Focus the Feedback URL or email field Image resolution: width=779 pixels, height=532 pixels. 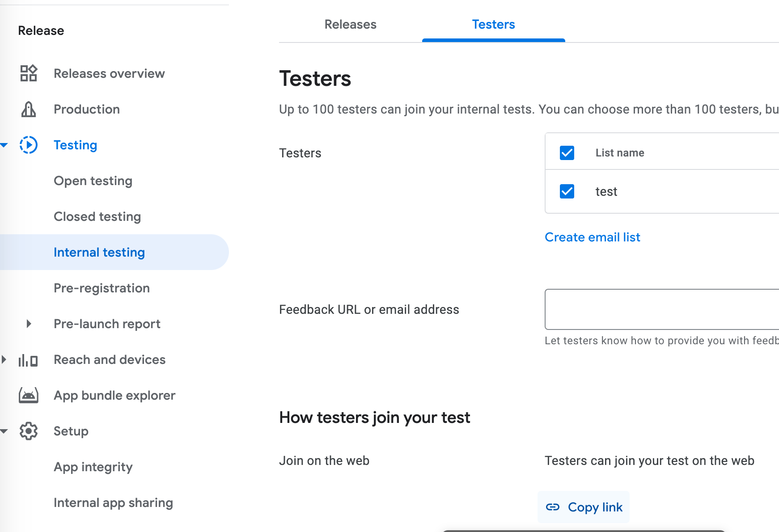[661, 309]
